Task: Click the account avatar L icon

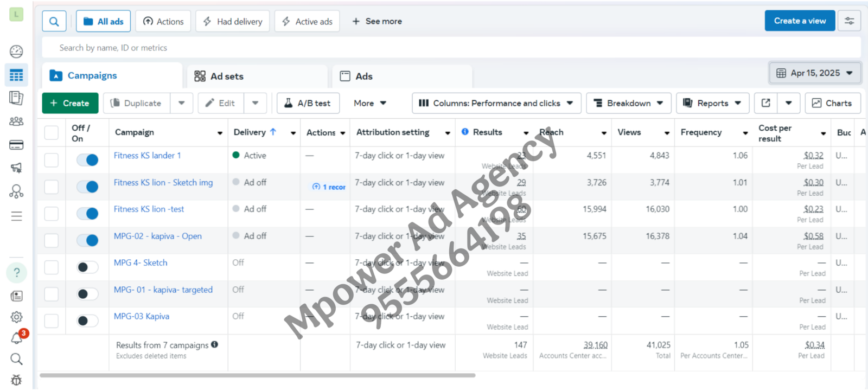Action: (x=16, y=14)
